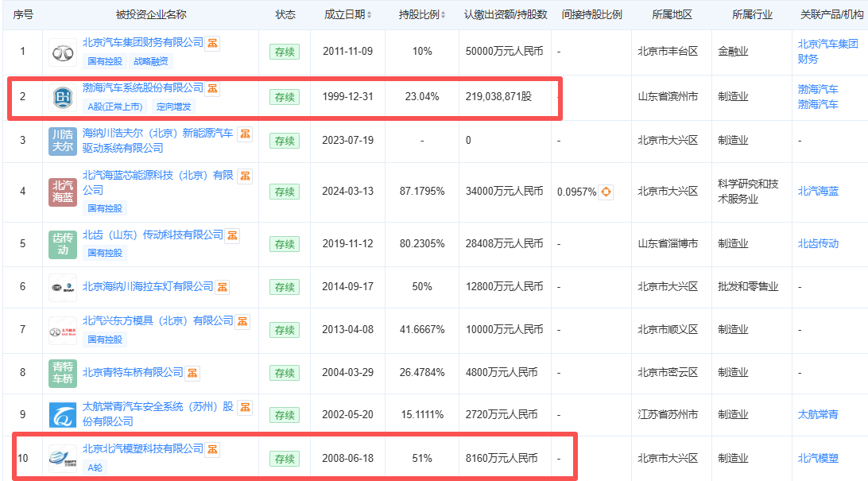
Task: Click the 北汽海蓝 company logo
Action: tap(63, 192)
